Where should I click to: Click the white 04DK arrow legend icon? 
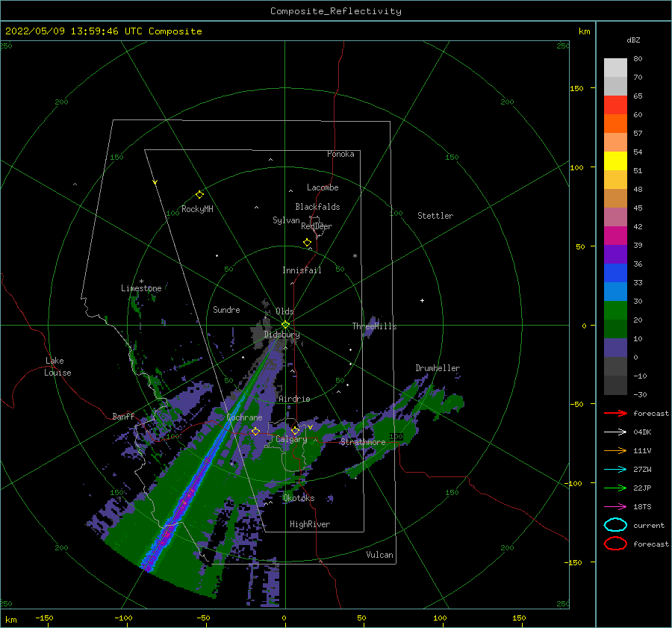[x=615, y=432]
